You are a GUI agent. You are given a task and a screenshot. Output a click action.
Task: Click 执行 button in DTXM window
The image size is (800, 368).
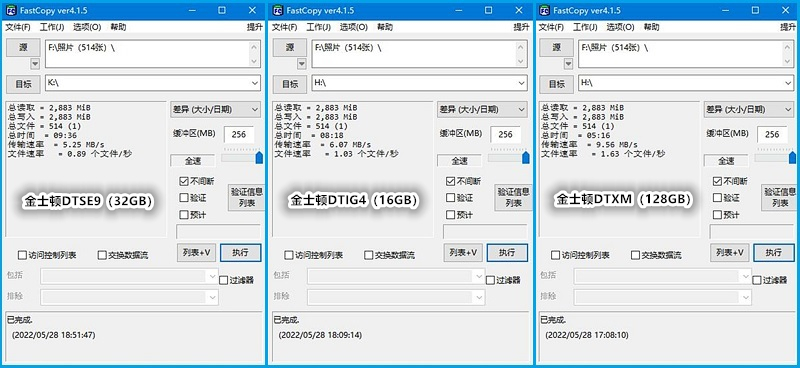(774, 252)
